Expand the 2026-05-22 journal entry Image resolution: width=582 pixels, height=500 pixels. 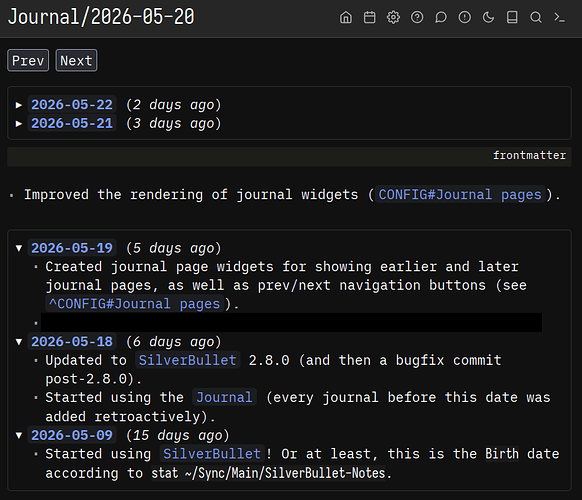click(19, 105)
